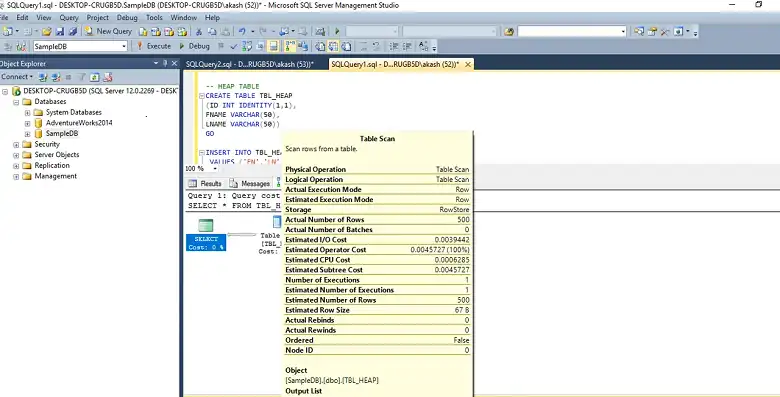Expand the Replication folder
This screenshot has height=397, width=780.
point(16,166)
